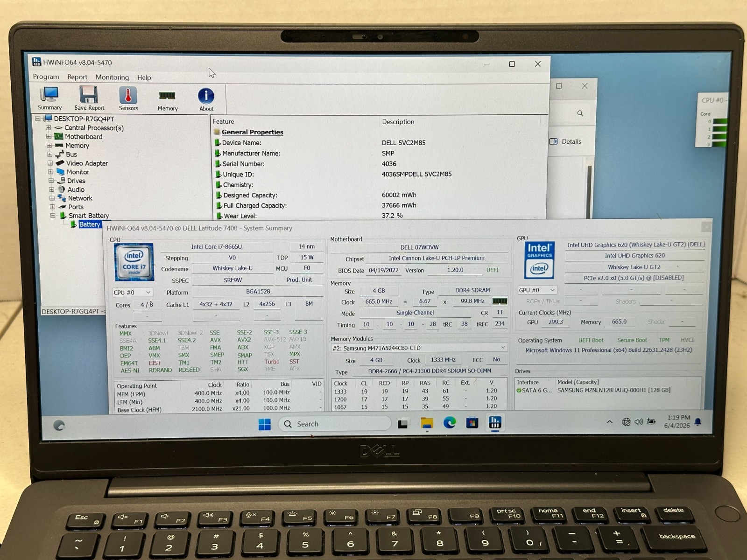747x560 pixels.
Task: Open the Report menu
Action: pos(77,77)
